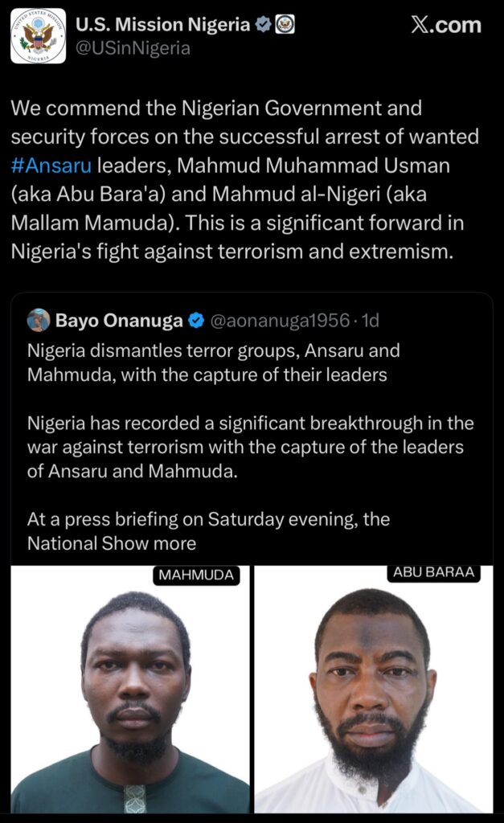
Task: Click the verified badge next to Bayo Onanuga
Action: [x=195, y=321]
